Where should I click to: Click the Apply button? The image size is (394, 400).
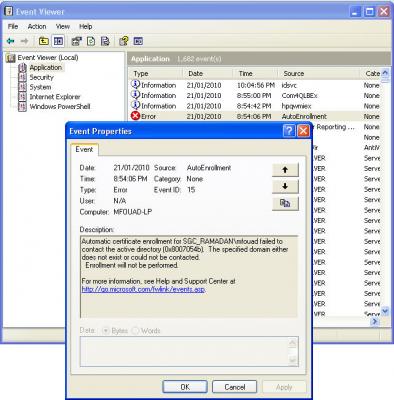pos(284,387)
